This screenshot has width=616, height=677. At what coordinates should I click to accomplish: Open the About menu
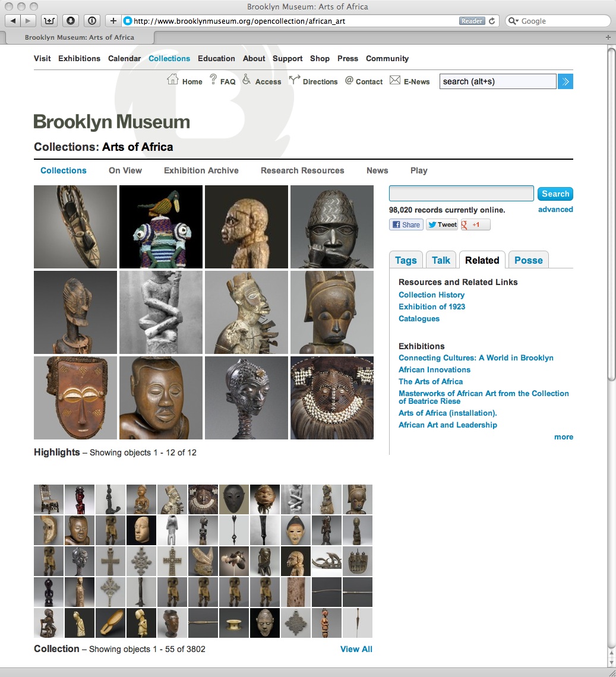coord(254,58)
